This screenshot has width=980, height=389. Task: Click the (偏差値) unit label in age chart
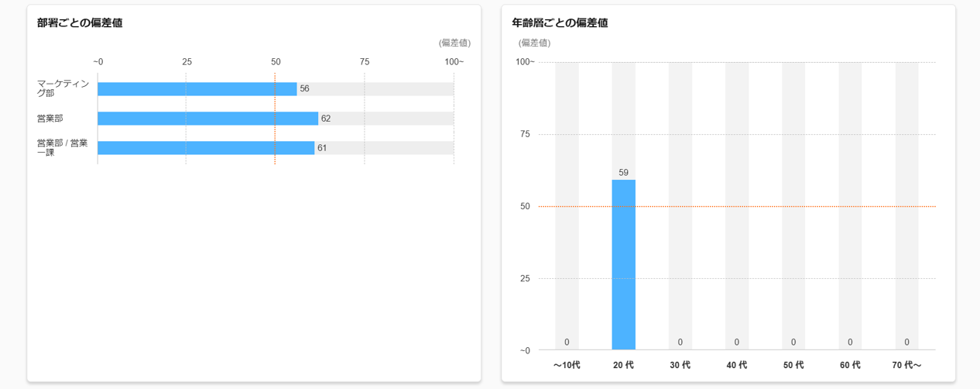534,43
